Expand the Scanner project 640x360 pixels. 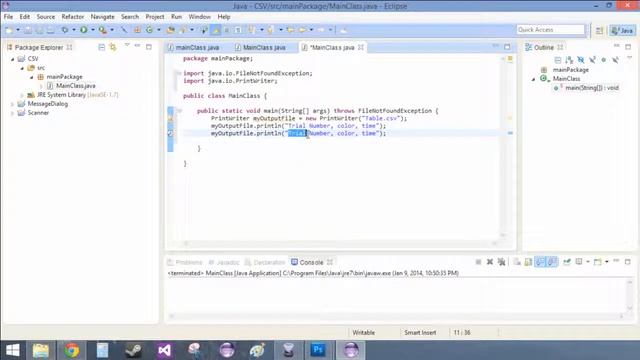pos(13,113)
